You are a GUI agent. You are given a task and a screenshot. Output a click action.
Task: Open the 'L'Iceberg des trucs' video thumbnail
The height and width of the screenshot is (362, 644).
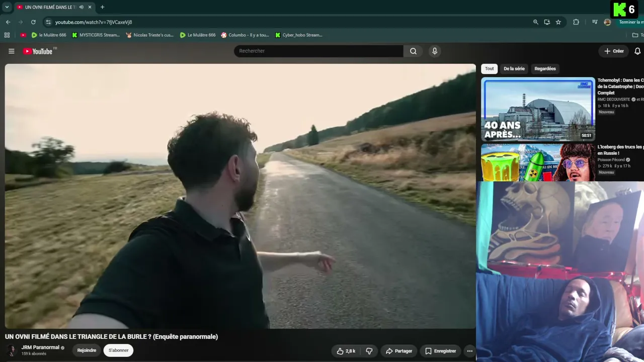538,162
